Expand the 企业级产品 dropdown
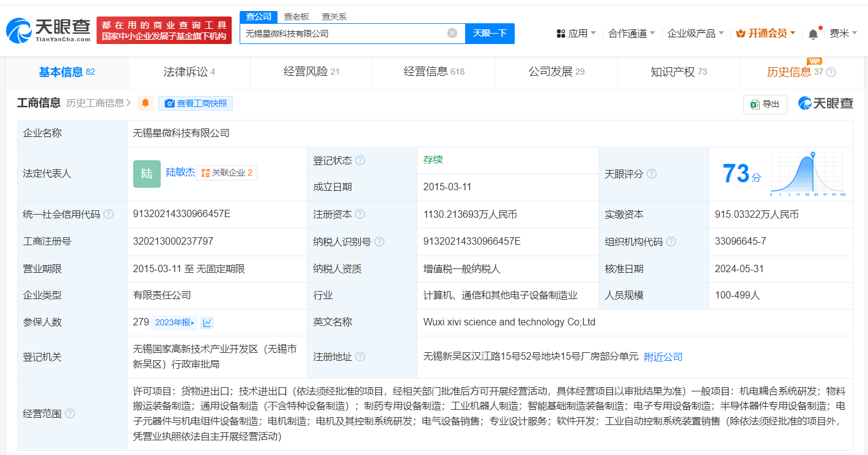Screen dimensions: 868x455 (695, 34)
